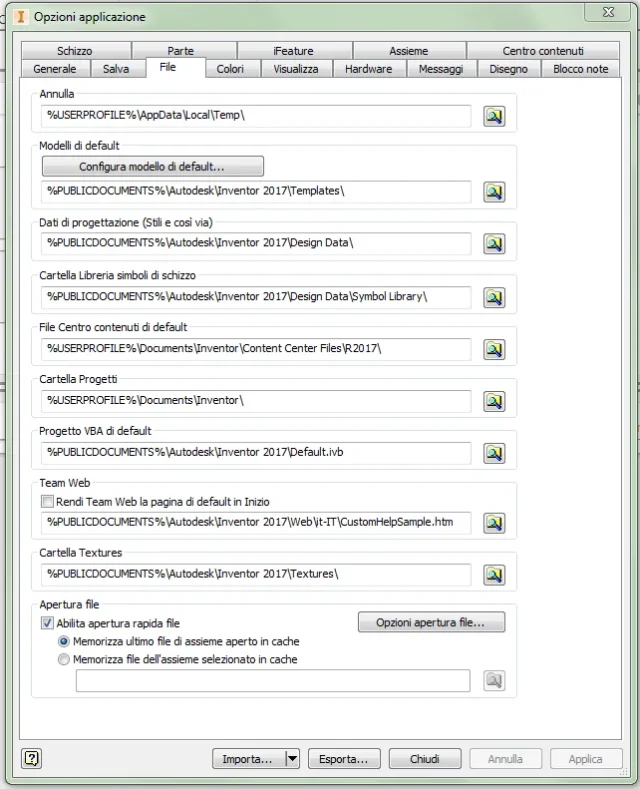Open the Hardware tab
640x789 pixels.
point(368,69)
